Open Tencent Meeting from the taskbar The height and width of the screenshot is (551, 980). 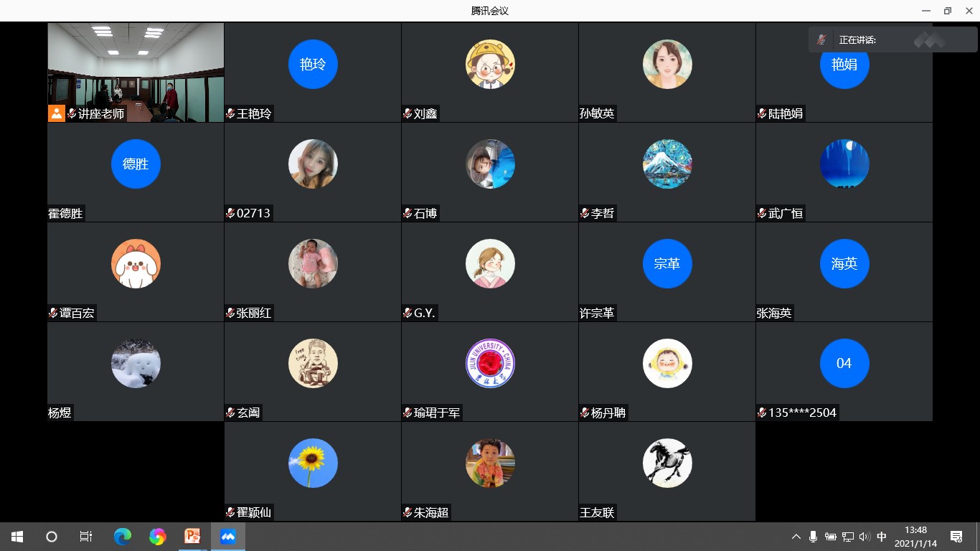point(228,537)
